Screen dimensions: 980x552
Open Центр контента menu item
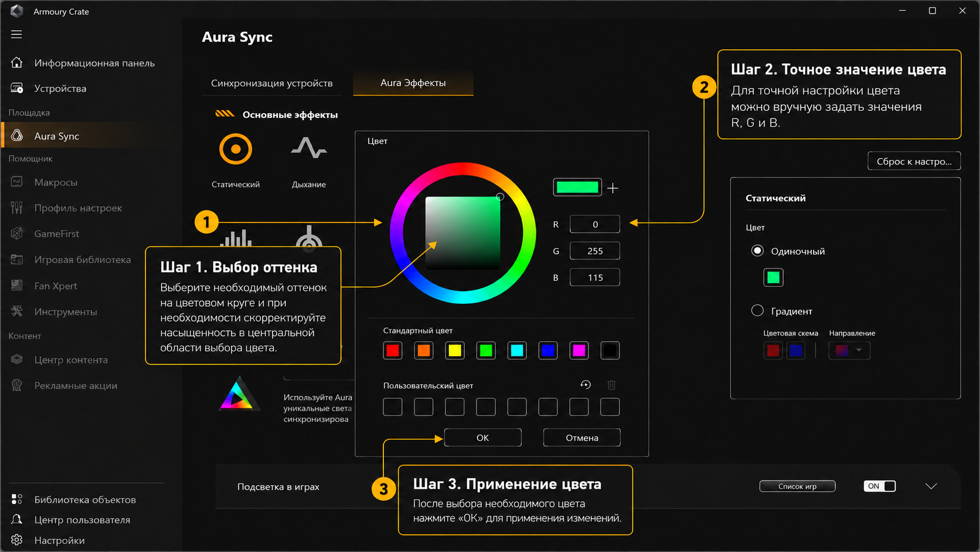(71, 360)
